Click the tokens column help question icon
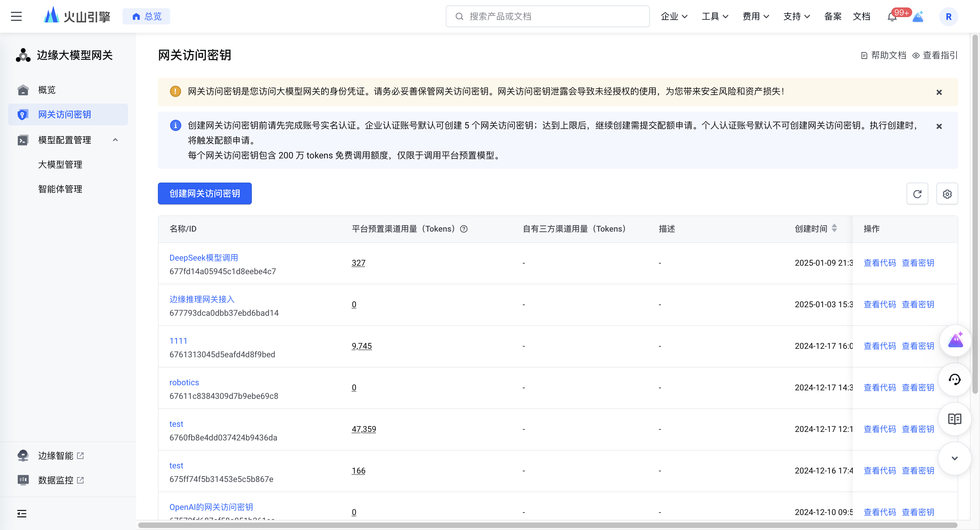The image size is (980, 530). [463, 229]
